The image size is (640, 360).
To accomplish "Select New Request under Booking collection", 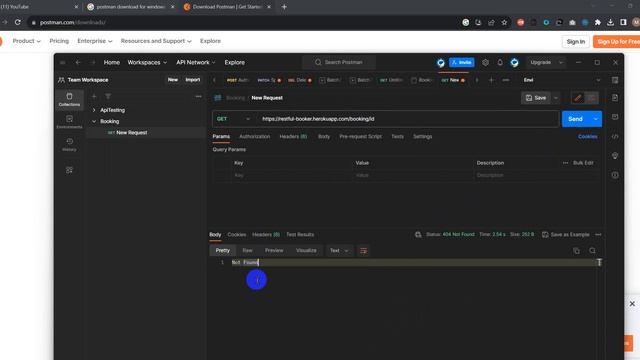I will [x=131, y=133].
